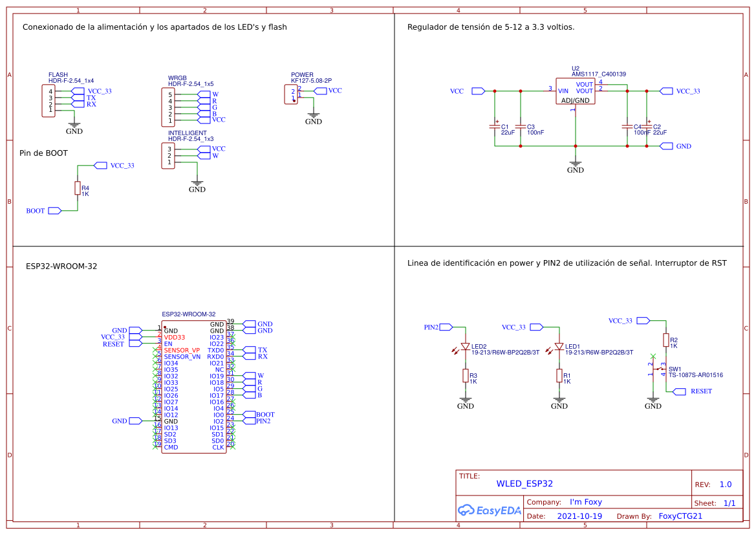Select the BOOT net port near R4
Screen dimensions: 756x535
pos(54,211)
